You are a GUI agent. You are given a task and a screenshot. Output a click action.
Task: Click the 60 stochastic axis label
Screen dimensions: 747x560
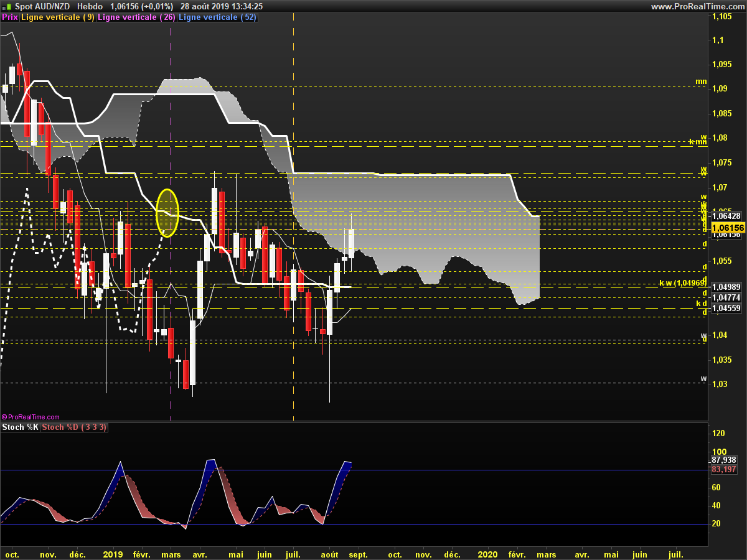716,487
